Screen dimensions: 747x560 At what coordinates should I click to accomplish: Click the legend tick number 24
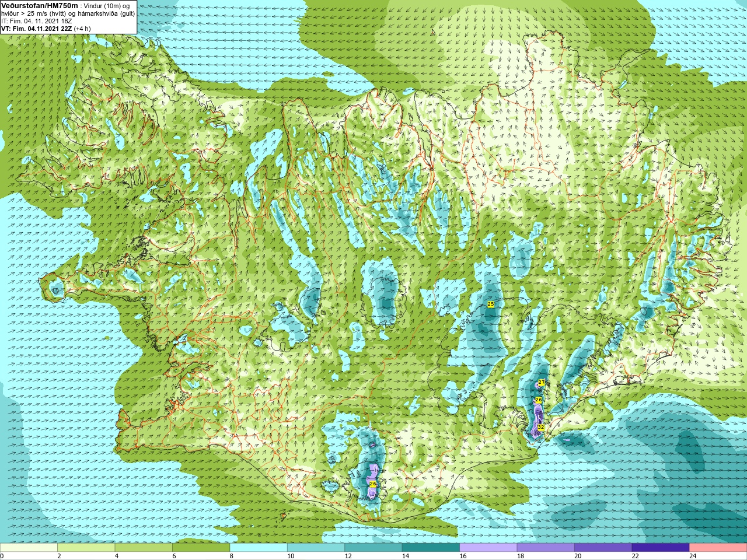pos(693,556)
